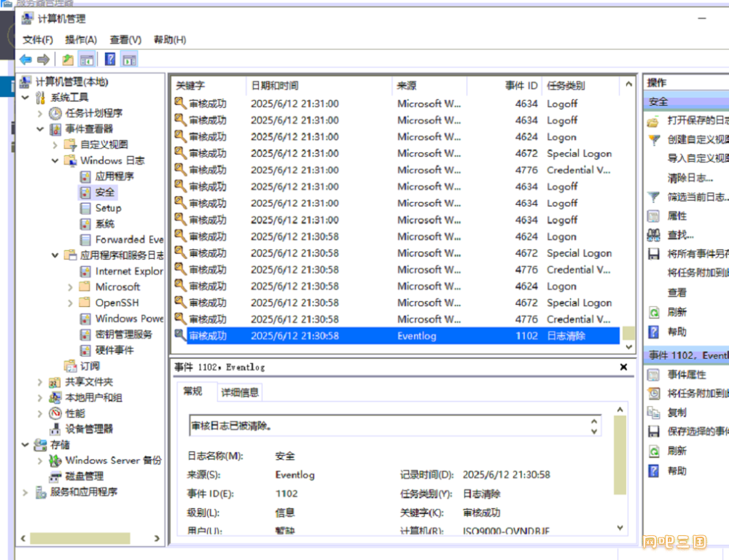Expand the 自定义视图 node arrow
Viewport: 729px width, 560px height.
[x=55, y=145]
